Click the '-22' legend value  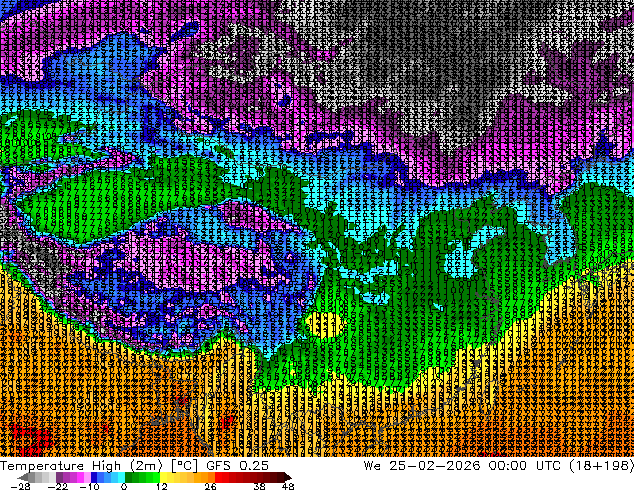click(58, 486)
